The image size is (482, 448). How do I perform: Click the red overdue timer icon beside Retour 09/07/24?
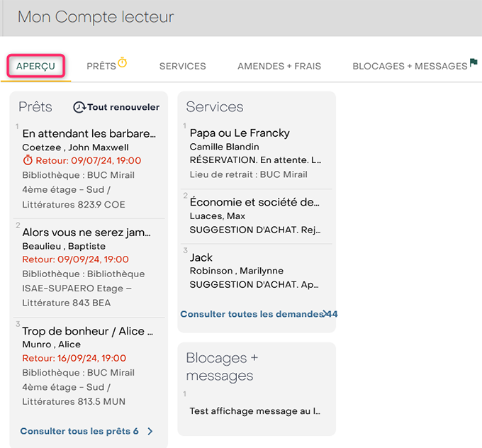click(28, 160)
